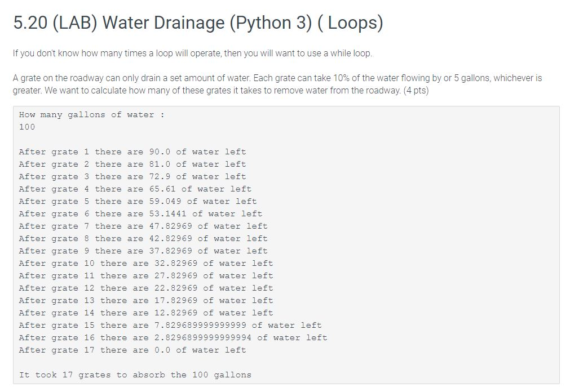The height and width of the screenshot is (392, 570).
Task: Click the "After grate 2" line showing 81.0
Action: point(132,164)
